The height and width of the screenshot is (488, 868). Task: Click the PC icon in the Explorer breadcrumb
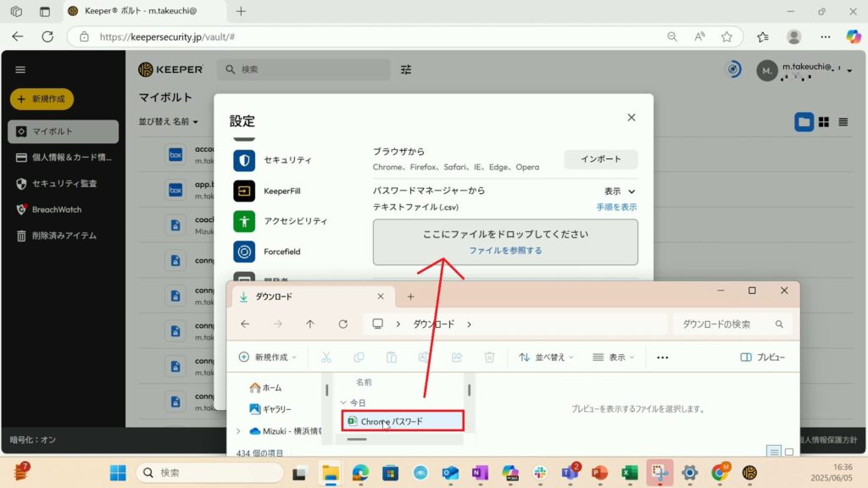[377, 324]
